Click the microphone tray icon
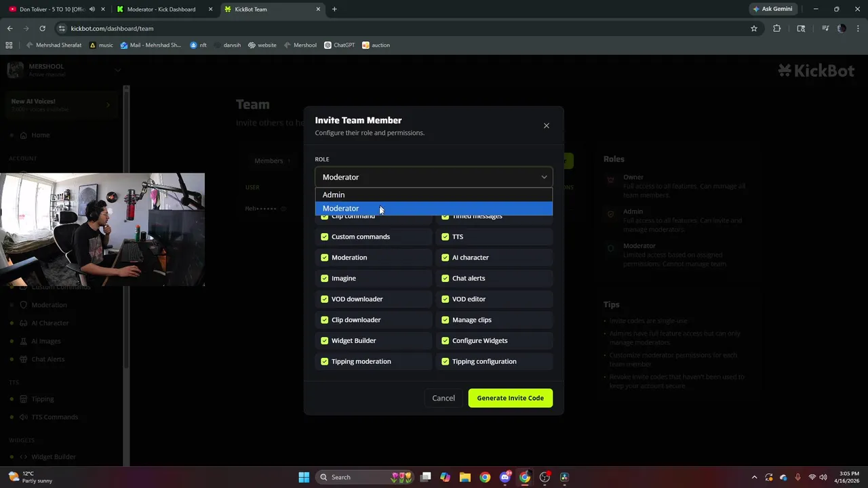 (x=798, y=477)
